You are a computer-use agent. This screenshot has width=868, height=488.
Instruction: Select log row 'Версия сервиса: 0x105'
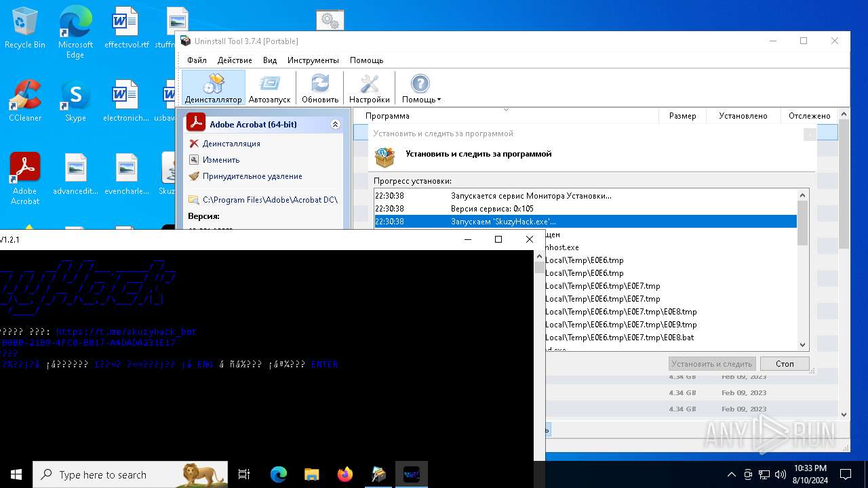(585, 209)
